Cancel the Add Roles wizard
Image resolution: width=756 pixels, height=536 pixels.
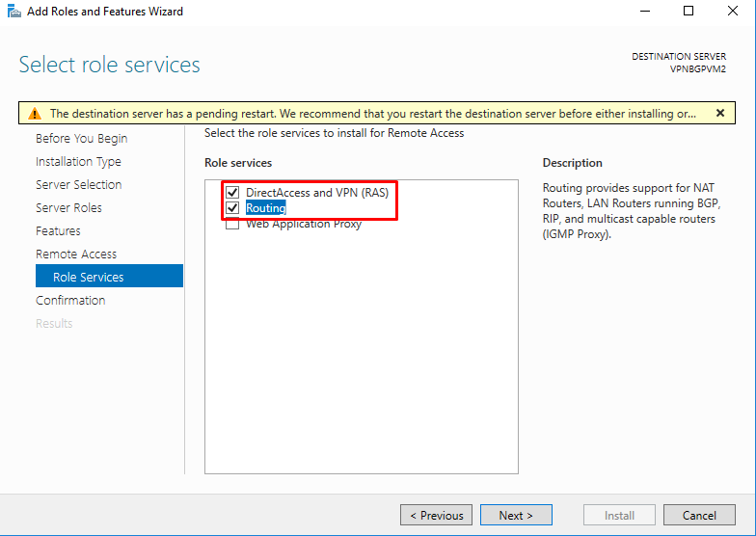pyautogui.click(x=699, y=515)
